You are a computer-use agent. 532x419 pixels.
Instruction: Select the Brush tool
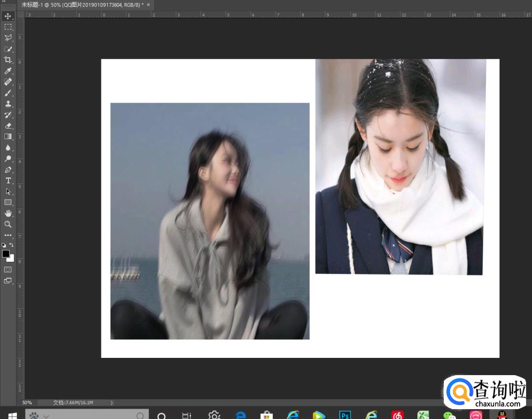pyautogui.click(x=8, y=93)
